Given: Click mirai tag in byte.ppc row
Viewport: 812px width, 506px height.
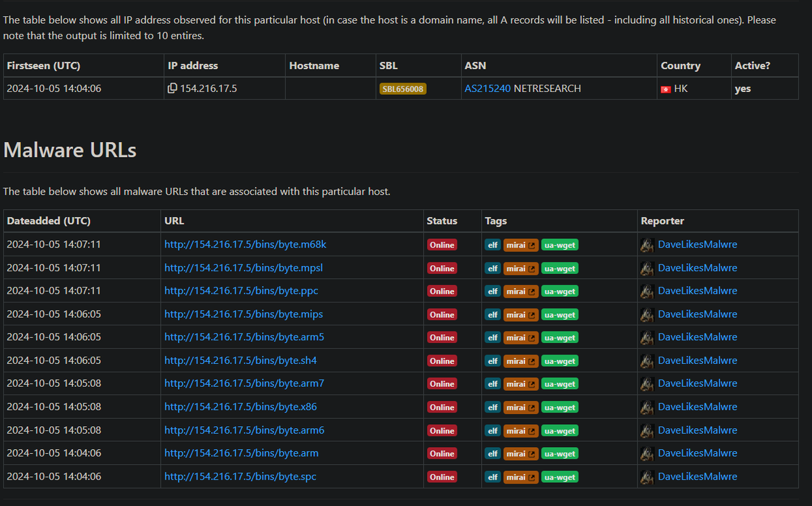Looking at the screenshot, I should pyautogui.click(x=520, y=292).
